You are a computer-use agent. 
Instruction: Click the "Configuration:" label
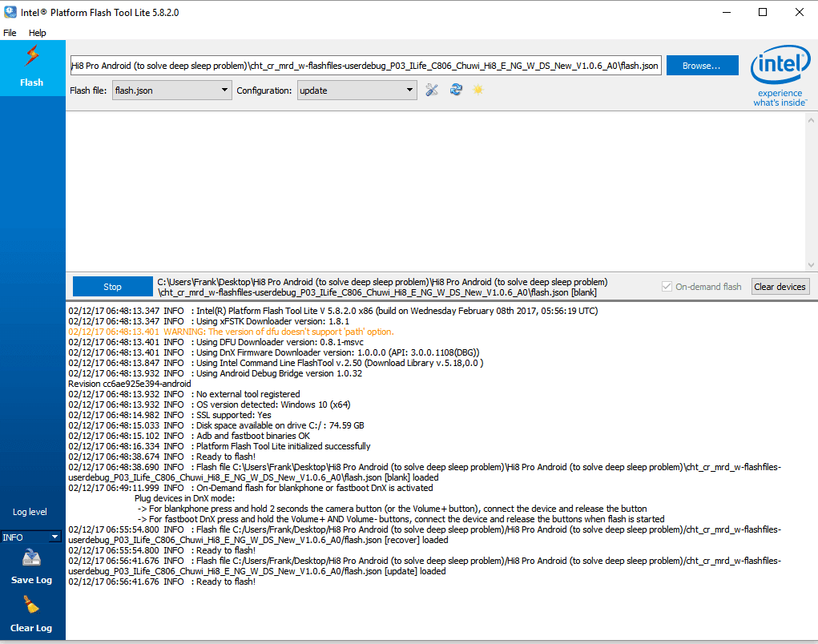[264, 91]
